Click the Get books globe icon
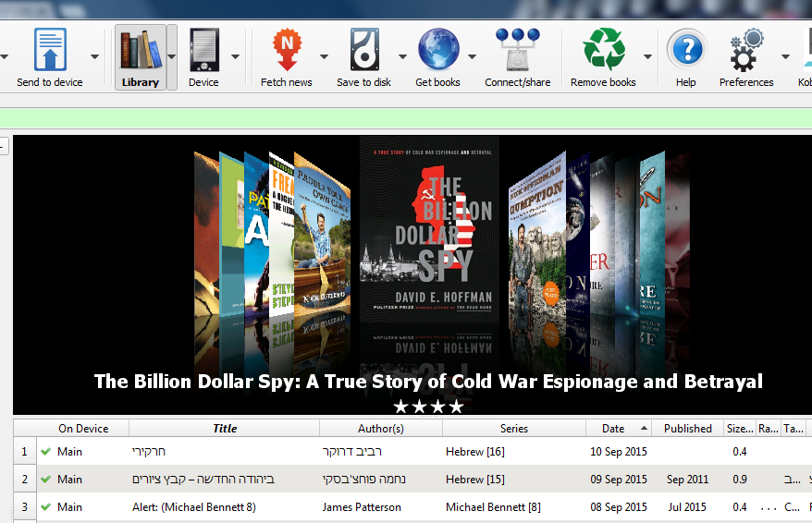 [438, 50]
